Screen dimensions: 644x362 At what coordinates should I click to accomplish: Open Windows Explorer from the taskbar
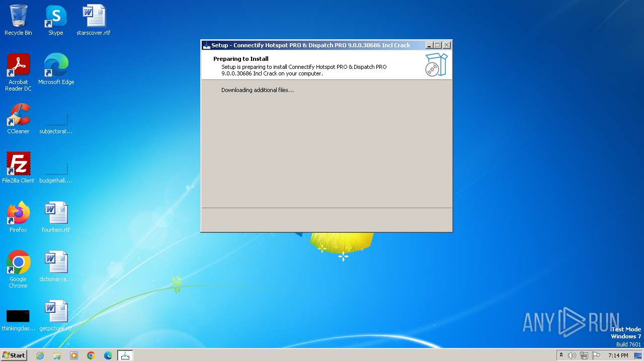(57, 355)
